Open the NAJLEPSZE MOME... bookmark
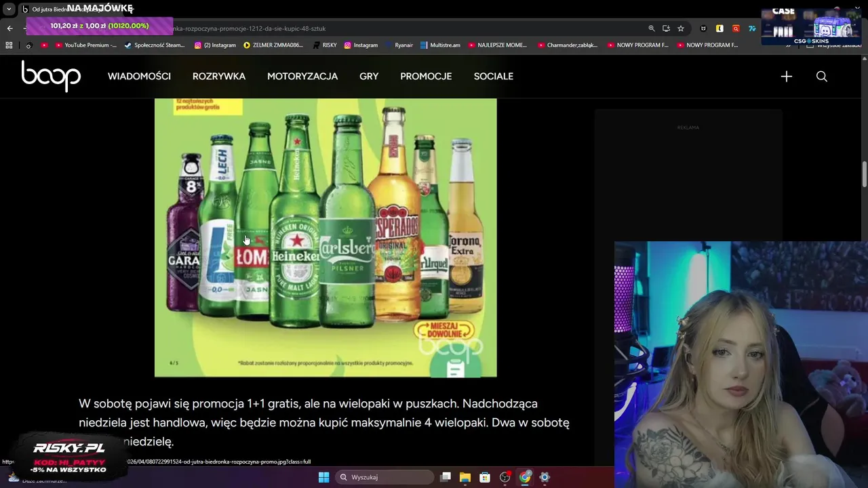Screen dimensions: 868x488 (497, 45)
